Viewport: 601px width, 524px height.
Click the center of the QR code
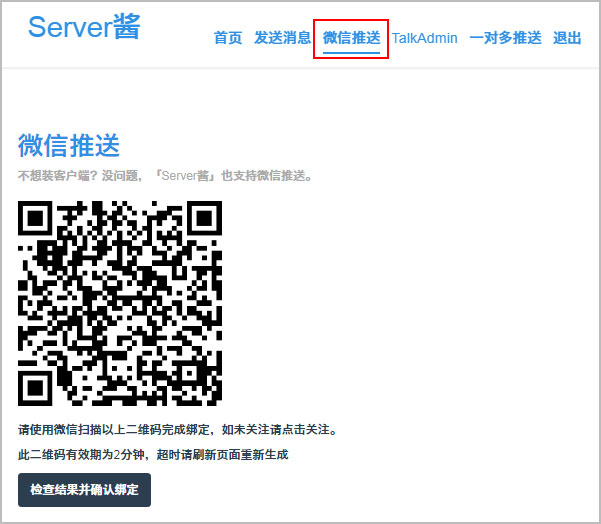(120, 304)
